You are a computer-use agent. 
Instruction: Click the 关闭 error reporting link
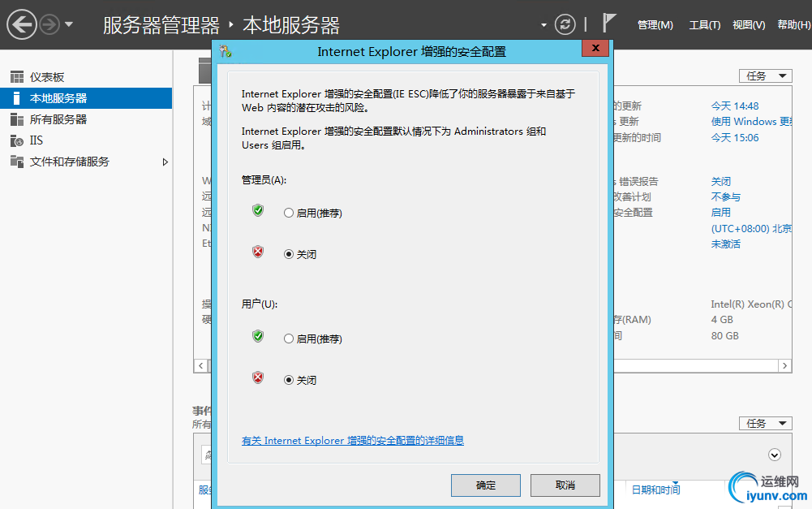[721, 182]
